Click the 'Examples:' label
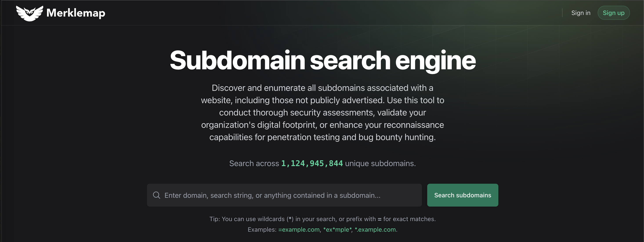Image resolution: width=644 pixels, height=242 pixels. 262,229
